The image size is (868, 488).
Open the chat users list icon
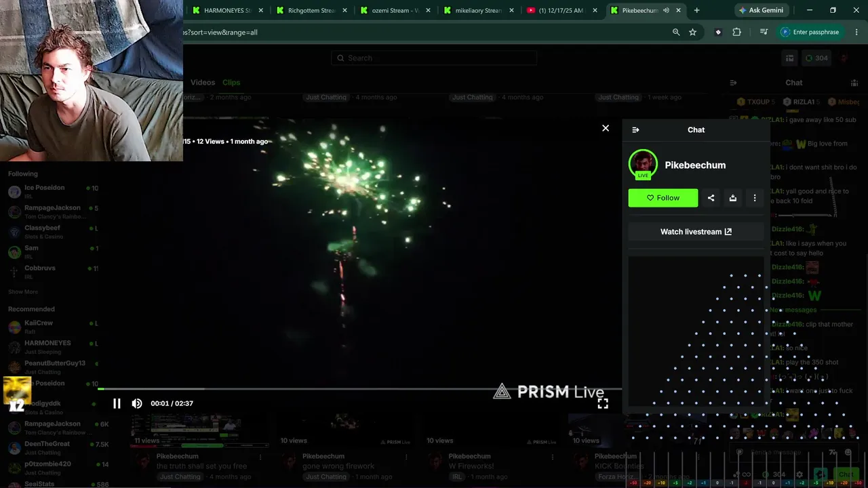click(x=854, y=83)
